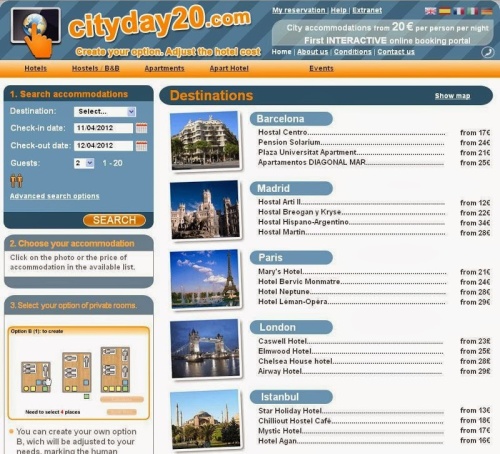Click the Check-in date field
Viewport: 500px width, 454px height.
(103, 128)
